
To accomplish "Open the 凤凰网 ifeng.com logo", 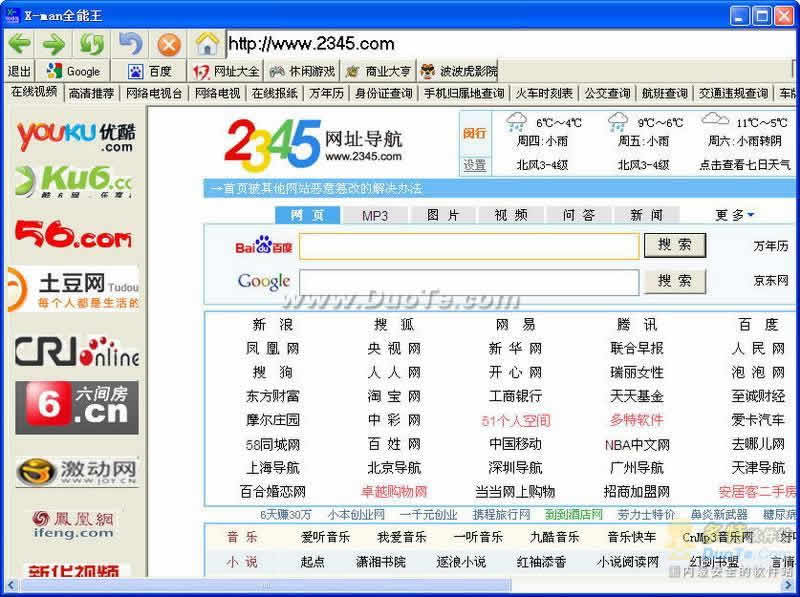I will click(x=73, y=525).
